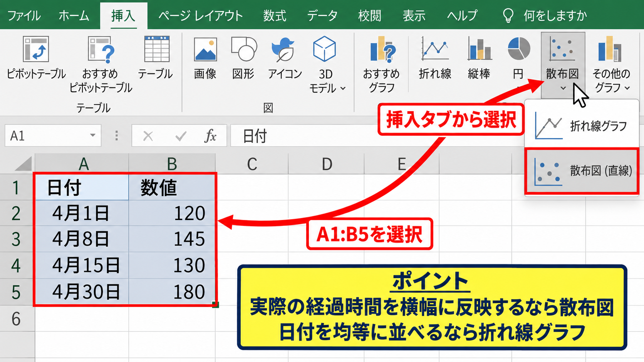
Task: Open the ファイル tab
Action: [x=24, y=16]
